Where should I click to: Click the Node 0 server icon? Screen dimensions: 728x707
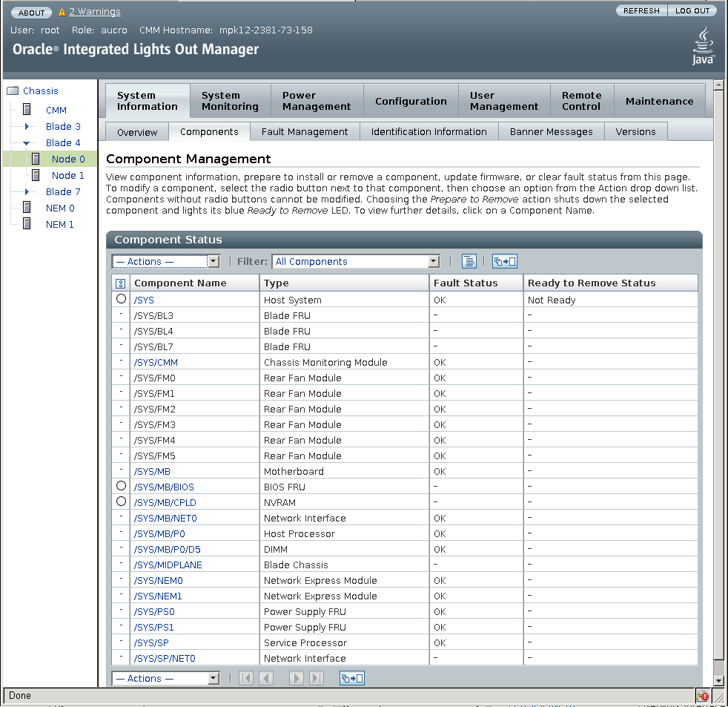tap(36, 159)
